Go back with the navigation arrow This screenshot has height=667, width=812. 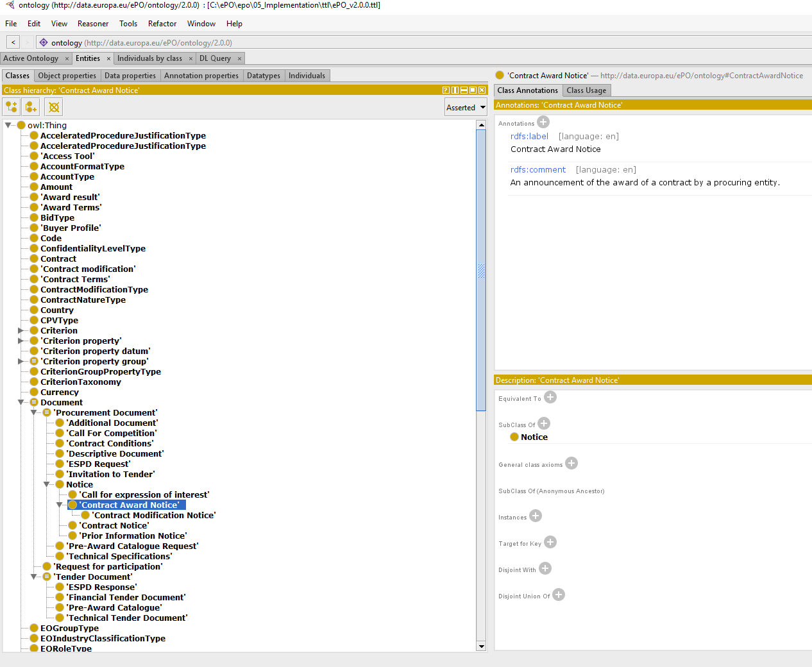click(13, 42)
